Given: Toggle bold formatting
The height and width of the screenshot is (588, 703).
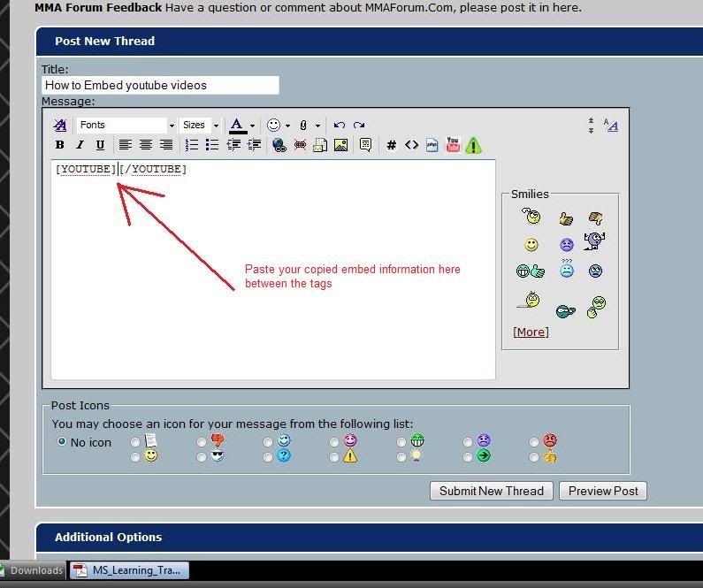Looking at the screenshot, I should [x=59, y=145].
